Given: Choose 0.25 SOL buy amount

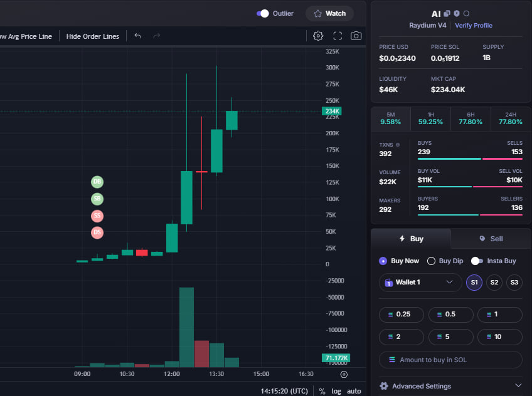Looking at the screenshot, I should (x=401, y=315).
